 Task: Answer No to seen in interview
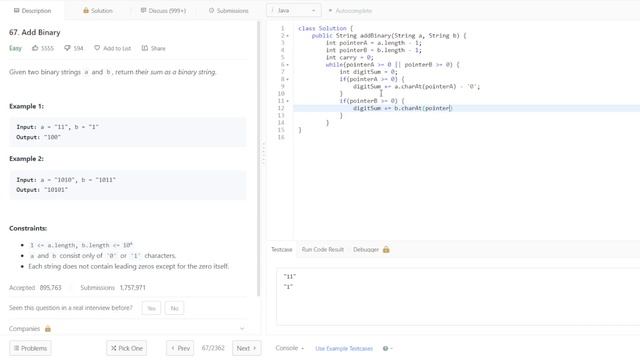(x=174, y=308)
